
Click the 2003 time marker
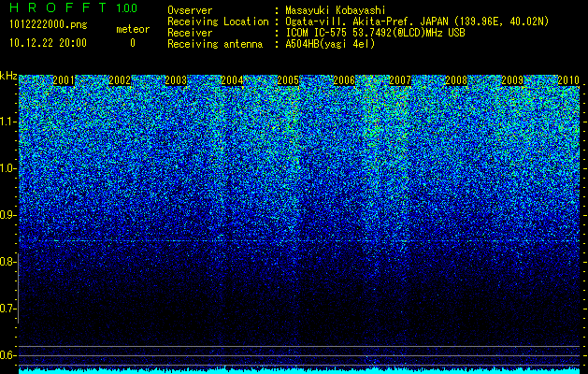click(x=176, y=80)
